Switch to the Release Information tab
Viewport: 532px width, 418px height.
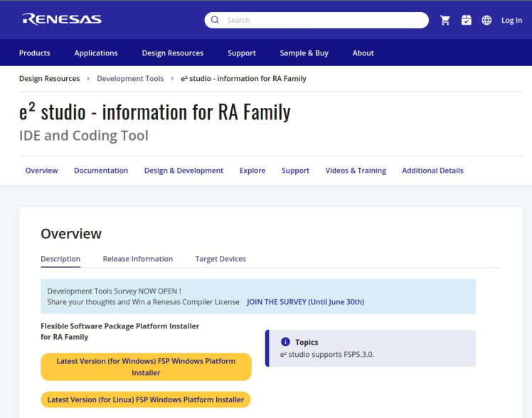[x=138, y=259]
